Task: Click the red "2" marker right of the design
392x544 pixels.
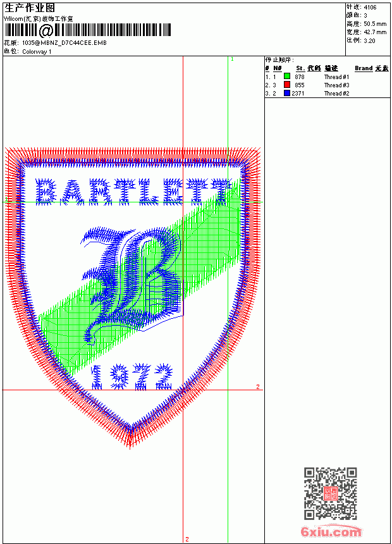Action: 258,386
